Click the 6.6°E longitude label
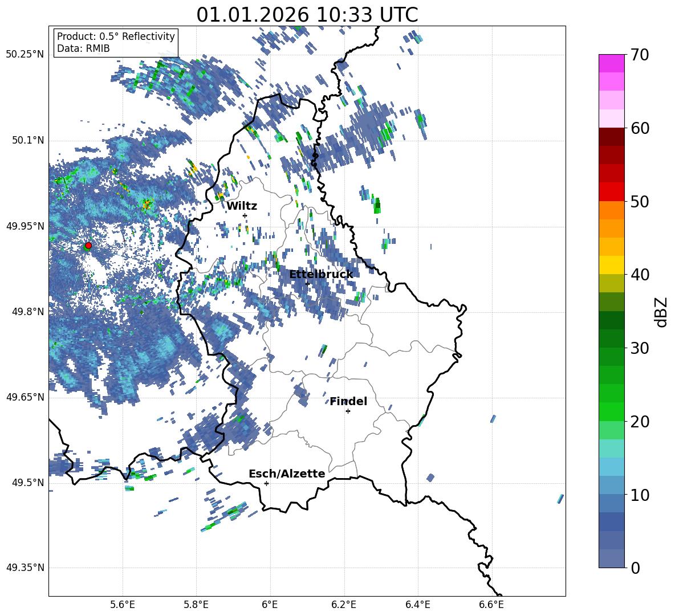675x616 pixels. tap(491, 605)
